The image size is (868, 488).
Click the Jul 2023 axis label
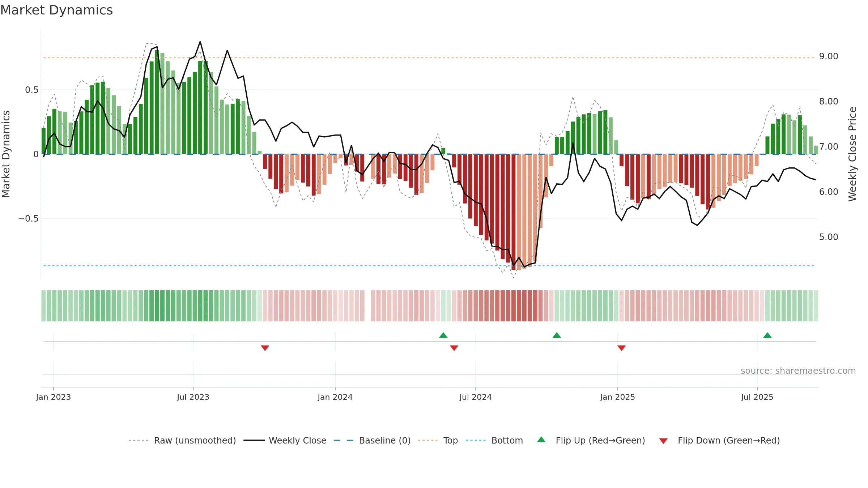coord(193,397)
